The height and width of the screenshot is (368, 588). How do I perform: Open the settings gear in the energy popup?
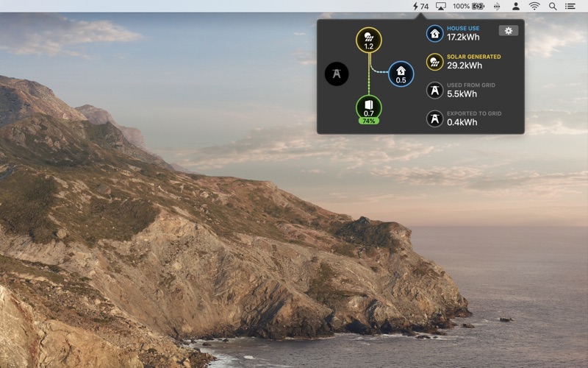pos(508,31)
